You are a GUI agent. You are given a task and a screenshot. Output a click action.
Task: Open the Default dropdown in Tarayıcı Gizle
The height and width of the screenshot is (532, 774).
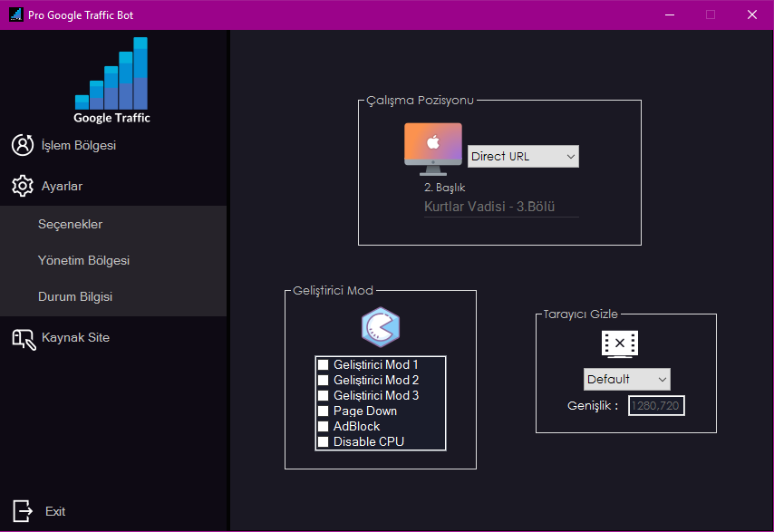point(627,379)
